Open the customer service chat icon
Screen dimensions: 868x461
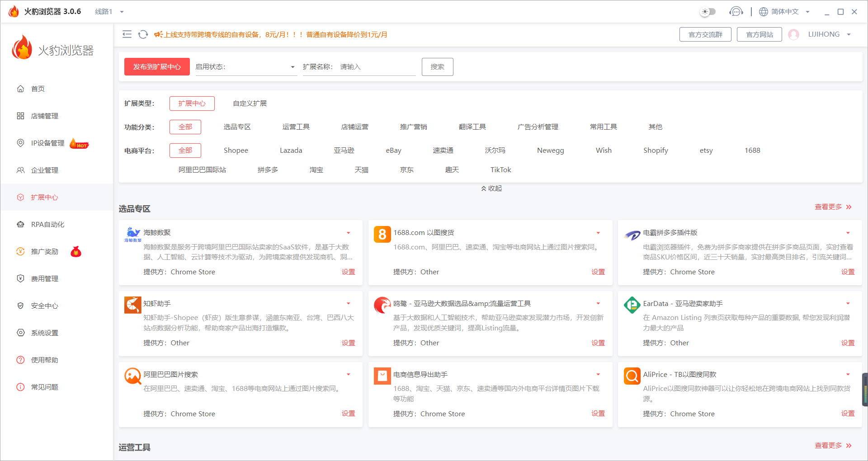click(x=736, y=12)
